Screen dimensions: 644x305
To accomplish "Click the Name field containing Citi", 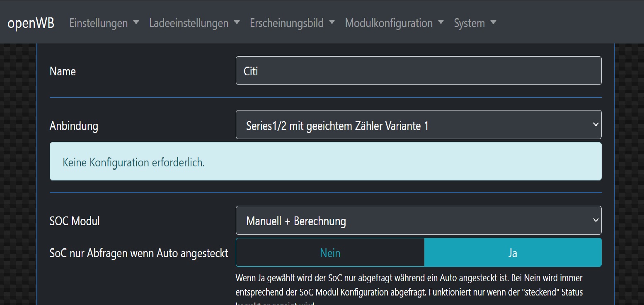I will click(x=419, y=71).
